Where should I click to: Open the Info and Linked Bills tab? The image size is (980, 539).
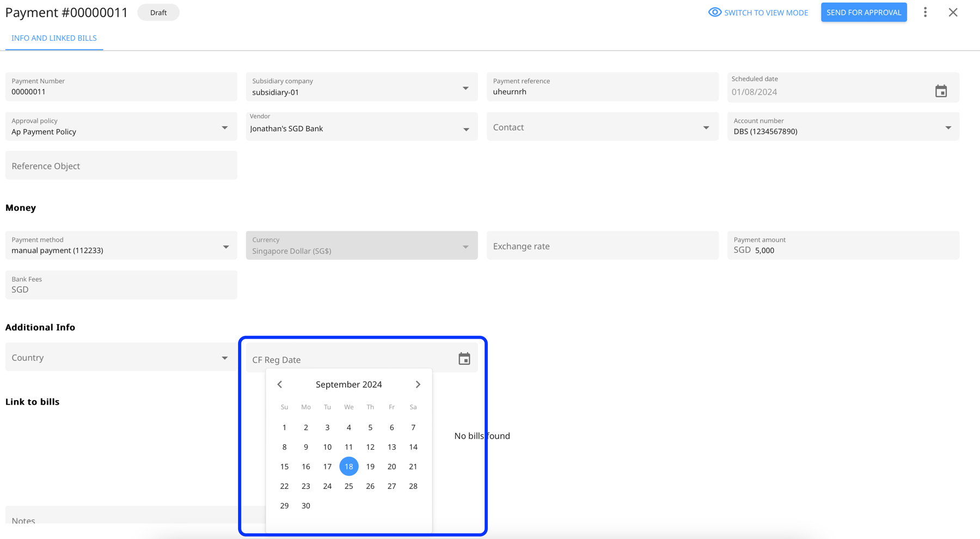[x=54, y=38]
